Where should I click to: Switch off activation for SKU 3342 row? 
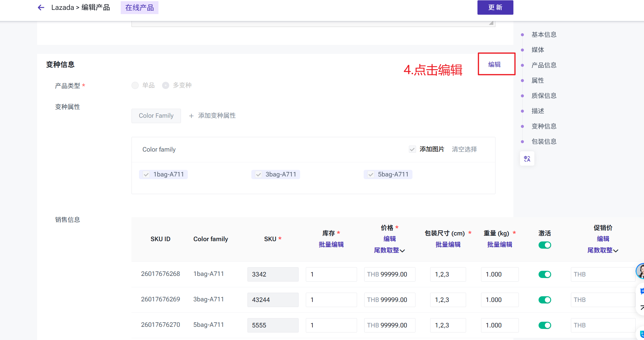[x=545, y=274]
